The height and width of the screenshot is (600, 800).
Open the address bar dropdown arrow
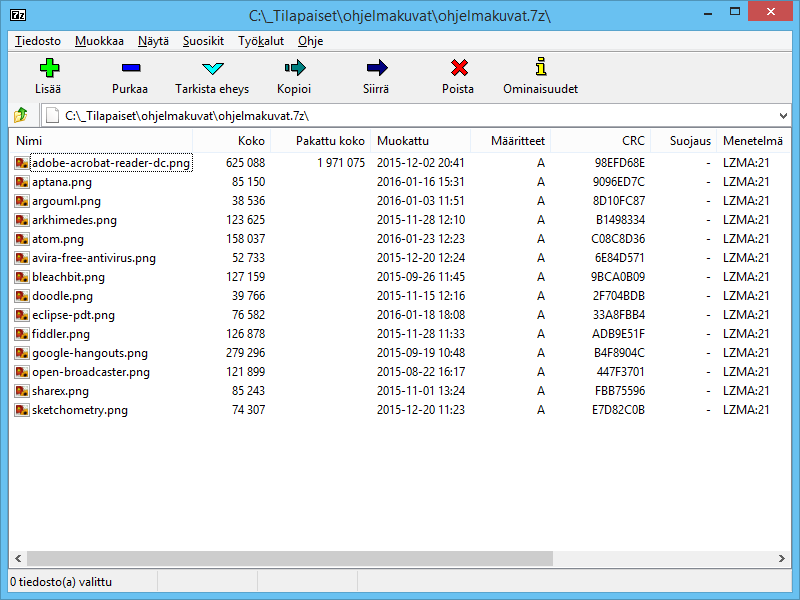click(x=783, y=116)
